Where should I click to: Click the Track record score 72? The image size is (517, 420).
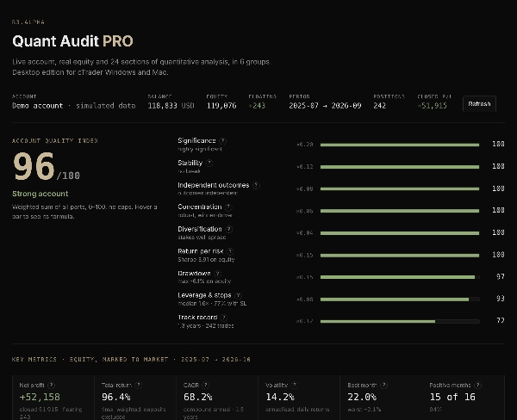tap(500, 320)
